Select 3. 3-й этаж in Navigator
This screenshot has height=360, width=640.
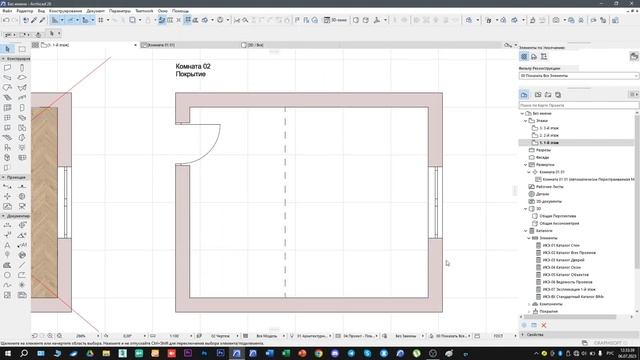549,128
